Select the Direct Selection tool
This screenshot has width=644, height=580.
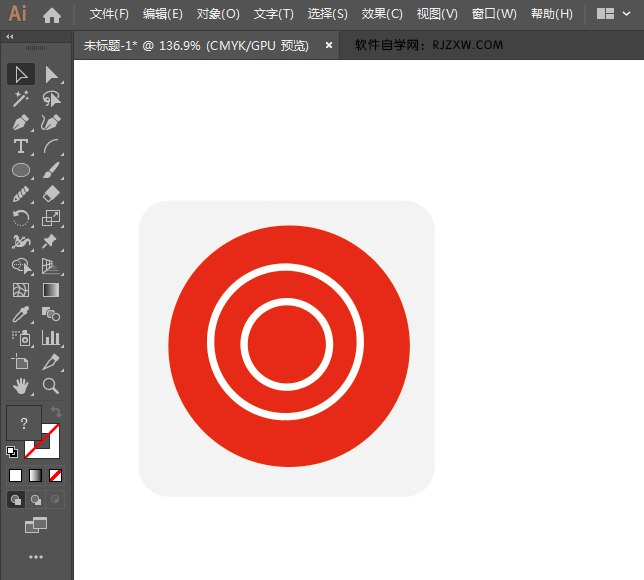coord(51,74)
